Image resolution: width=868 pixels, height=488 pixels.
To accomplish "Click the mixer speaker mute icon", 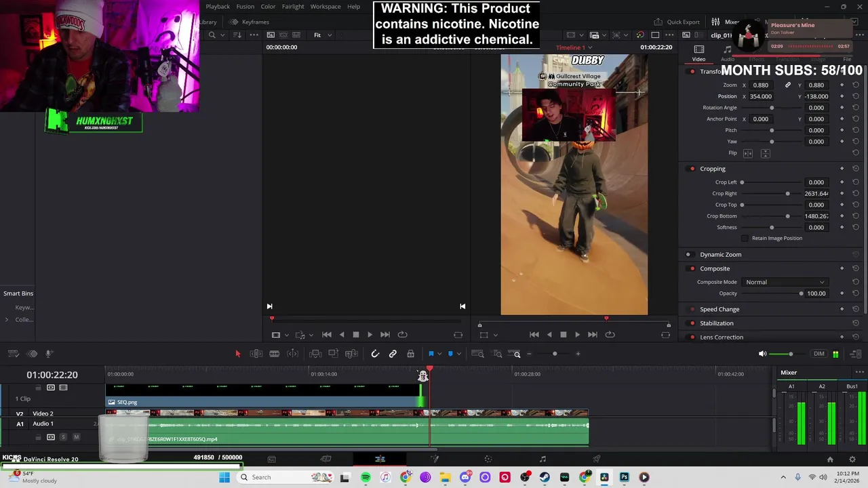I will (762, 354).
